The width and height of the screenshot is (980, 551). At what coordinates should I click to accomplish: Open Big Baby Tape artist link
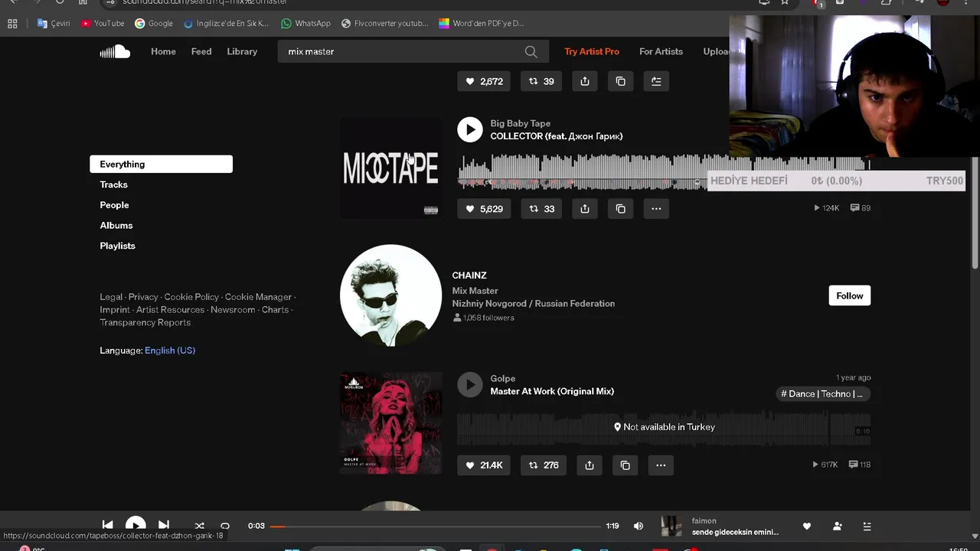(x=521, y=123)
